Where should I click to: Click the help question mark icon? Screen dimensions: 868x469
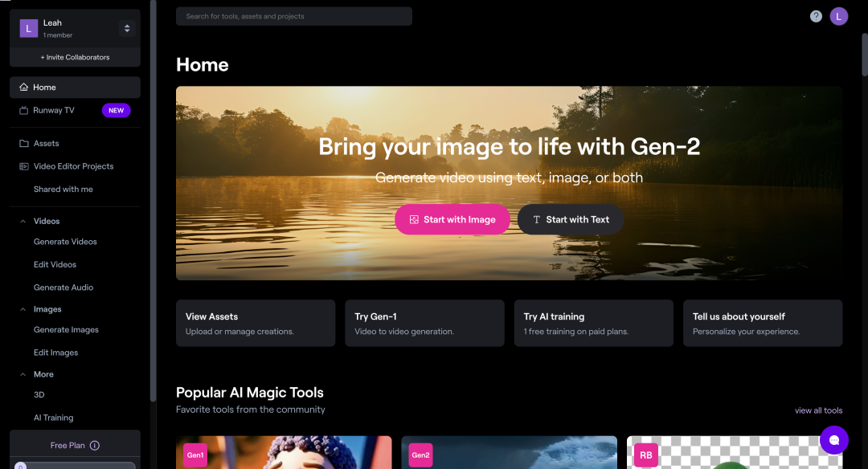(x=816, y=17)
